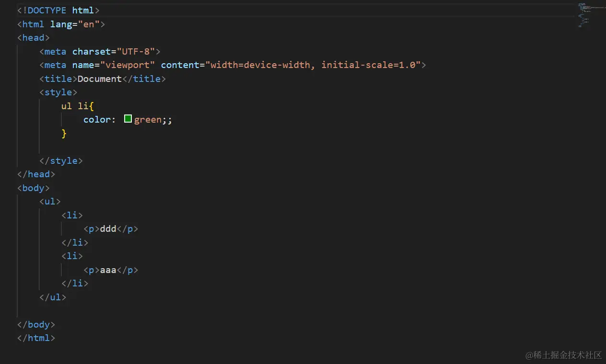Viewport: 606px width, 364px height.
Task: Click the closing </ul> tag
Action: (x=53, y=297)
